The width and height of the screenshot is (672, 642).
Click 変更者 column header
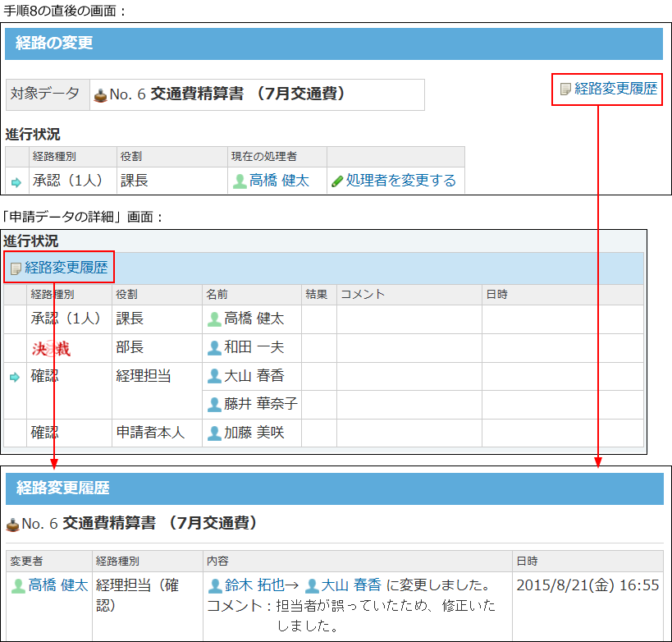pyautogui.click(x=49, y=562)
